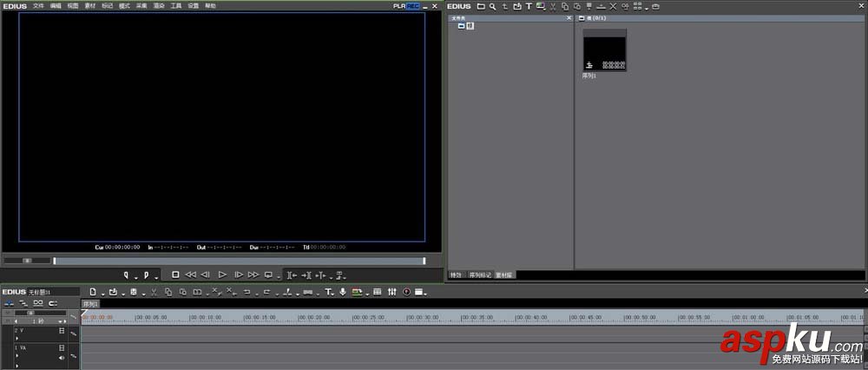Switch preview to REC recorder mode
The image size is (868, 370).
pyautogui.click(x=413, y=6)
